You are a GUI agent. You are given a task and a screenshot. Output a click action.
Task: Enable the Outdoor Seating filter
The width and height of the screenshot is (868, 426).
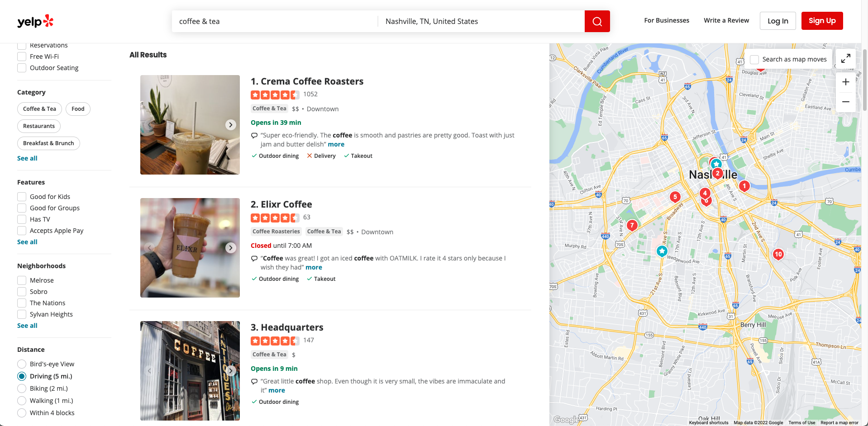tap(22, 68)
